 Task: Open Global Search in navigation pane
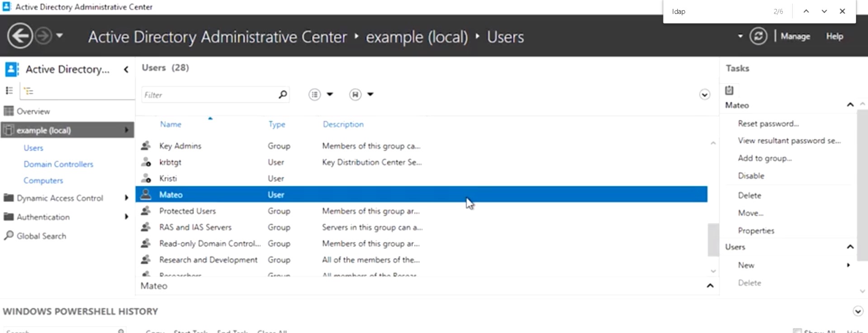click(41, 236)
